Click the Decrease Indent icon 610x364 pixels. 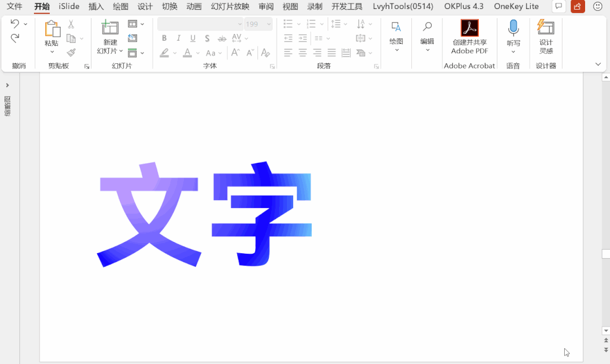tap(288, 38)
